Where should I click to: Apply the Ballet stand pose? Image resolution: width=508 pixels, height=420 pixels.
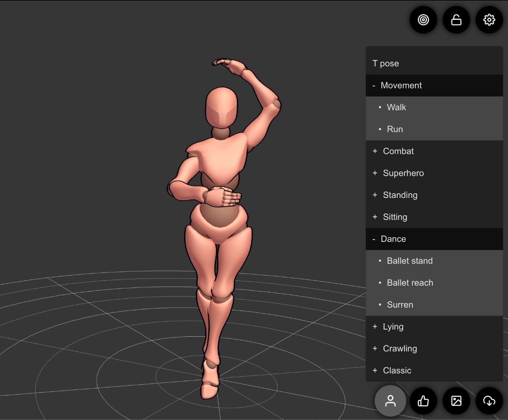point(434,261)
